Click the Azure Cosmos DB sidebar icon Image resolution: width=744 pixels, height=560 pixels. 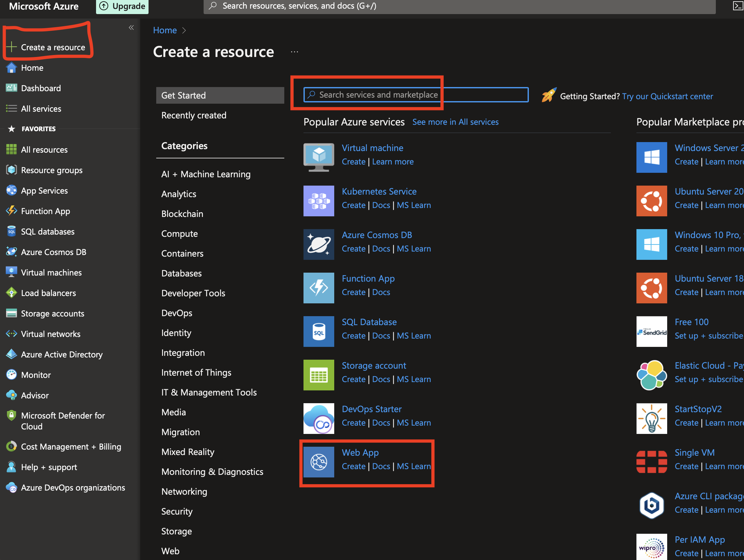(x=12, y=252)
